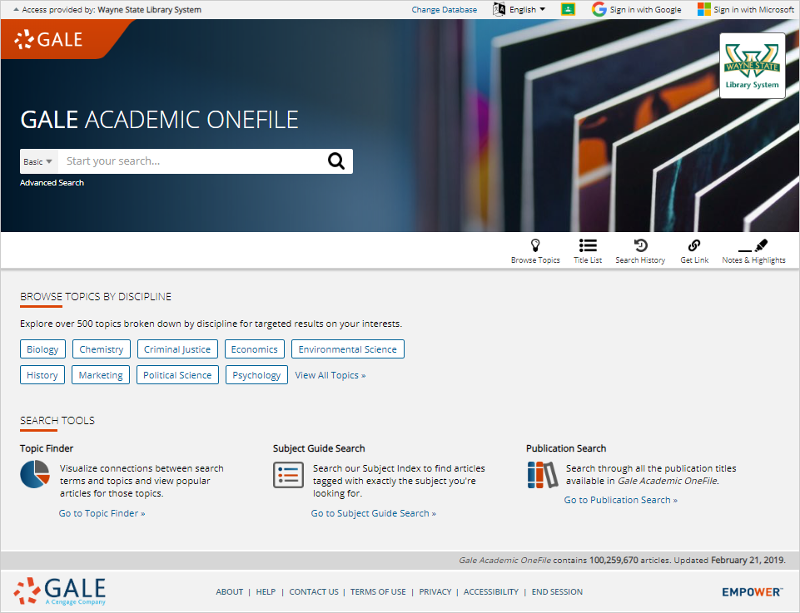Click the Wayne State Library System logo
The height and width of the screenshot is (613, 800).
[752, 66]
